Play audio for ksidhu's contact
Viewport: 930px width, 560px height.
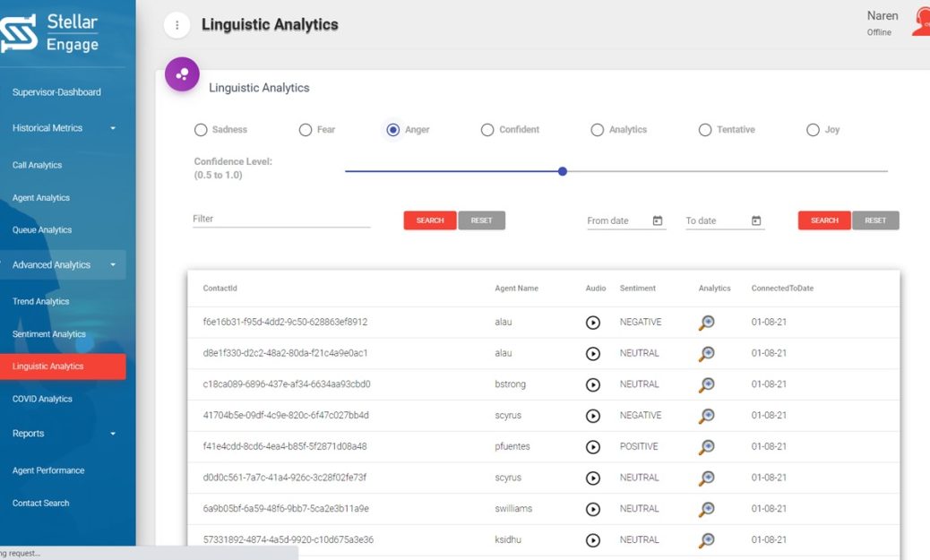[x=592, y=540]
